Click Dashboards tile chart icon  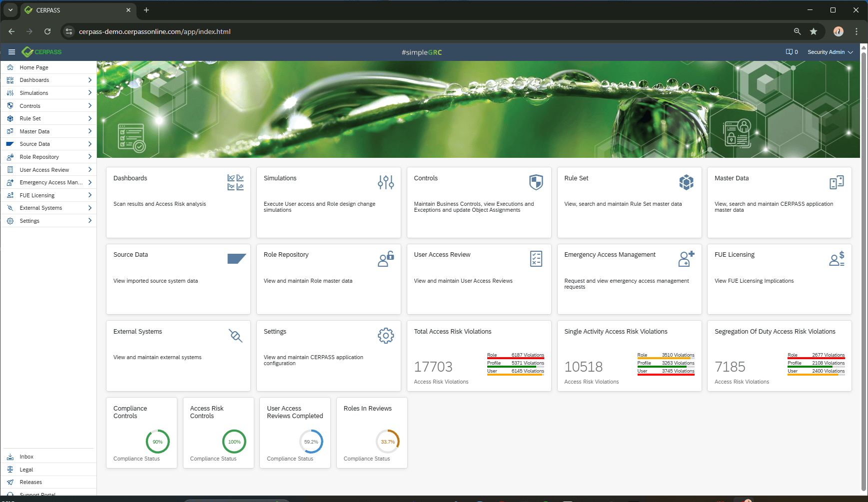click(235, 182)
